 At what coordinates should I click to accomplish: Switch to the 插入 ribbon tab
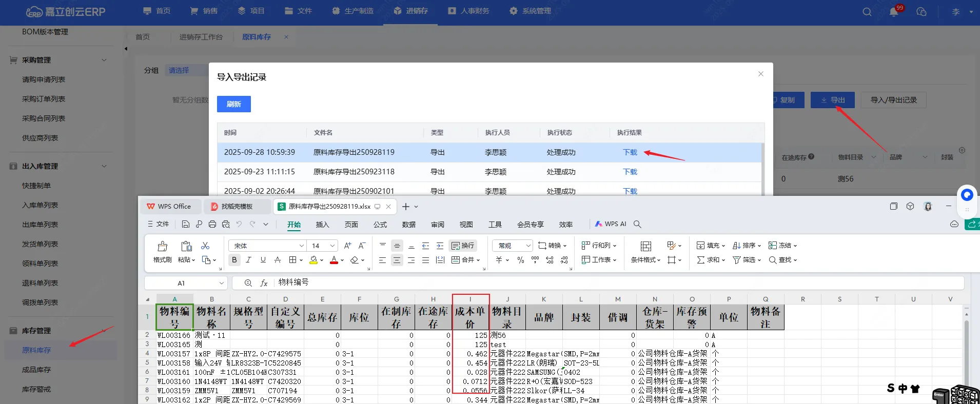point(322,225)
